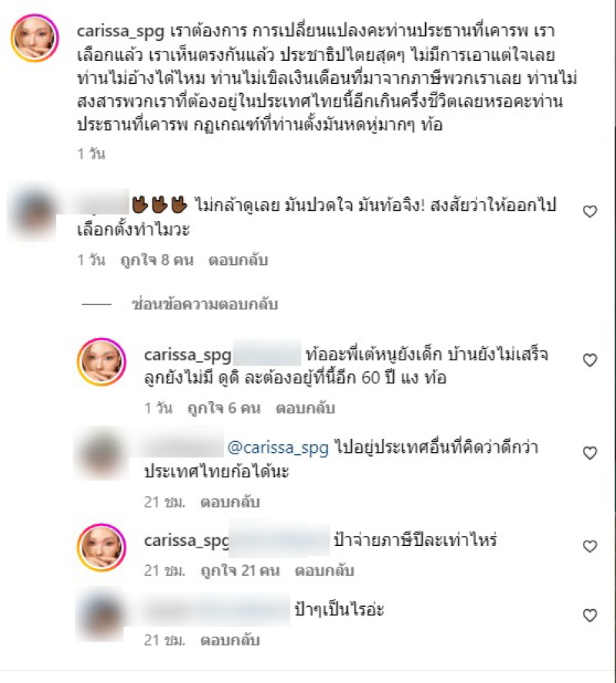Open carissa_spg username in the main caption
The height and width of the screenshot is (683, 616).
pos(121,32)
